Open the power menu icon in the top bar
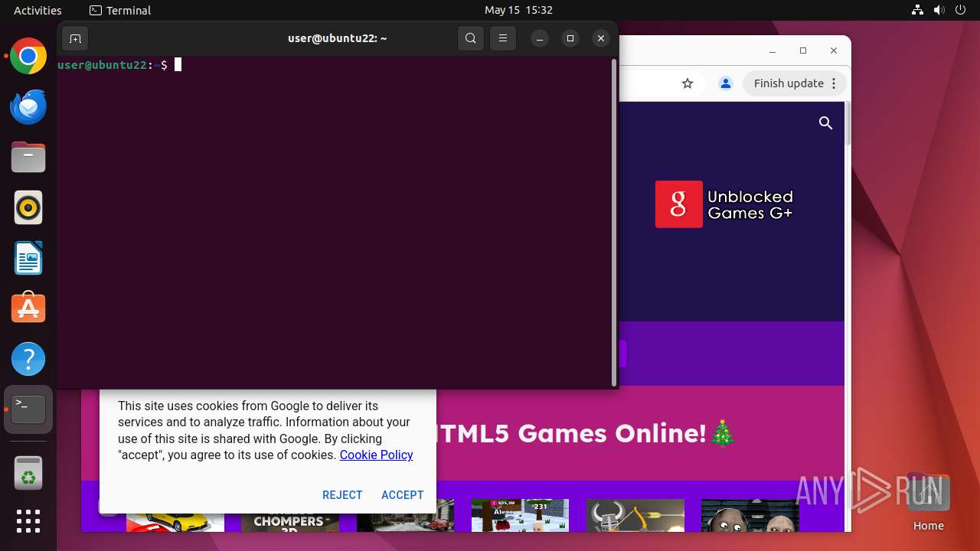The image size is (980, 551). (x=959, y=10)
